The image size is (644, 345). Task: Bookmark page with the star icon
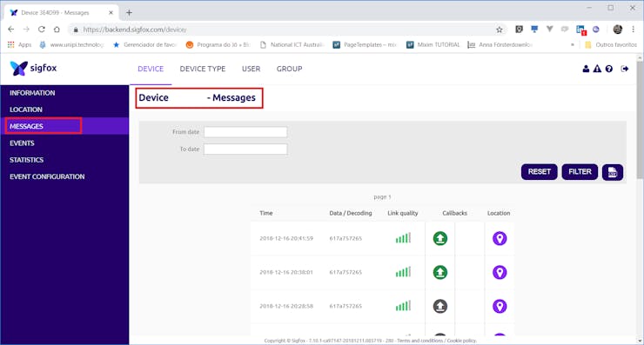[x=499, y=30]
